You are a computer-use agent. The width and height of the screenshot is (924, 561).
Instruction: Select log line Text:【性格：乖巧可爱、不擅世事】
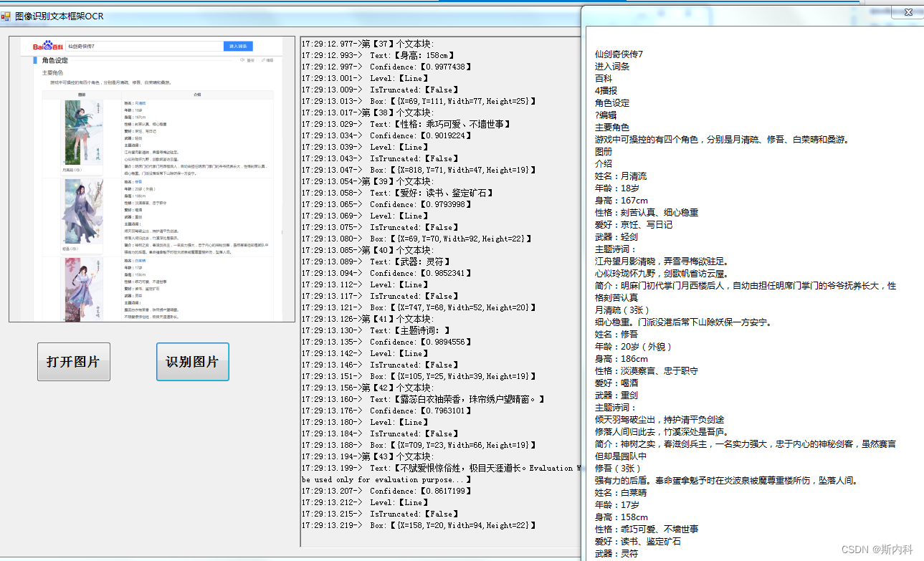tap(406, 124)
